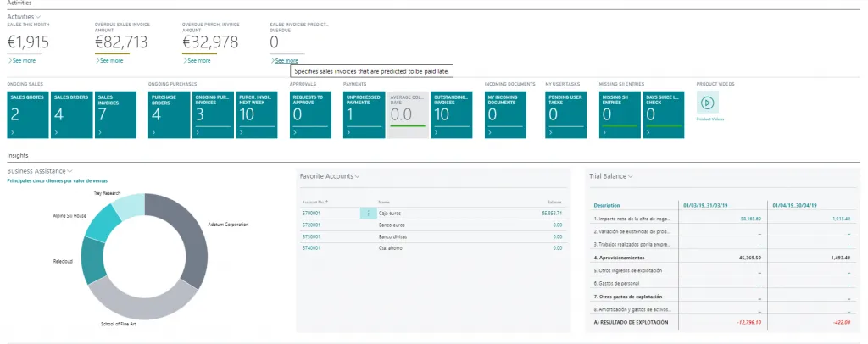The height and width of the screenshot is (344, 868).
Task: Open the Missing SII Entries tile
Action: point(620,114)
